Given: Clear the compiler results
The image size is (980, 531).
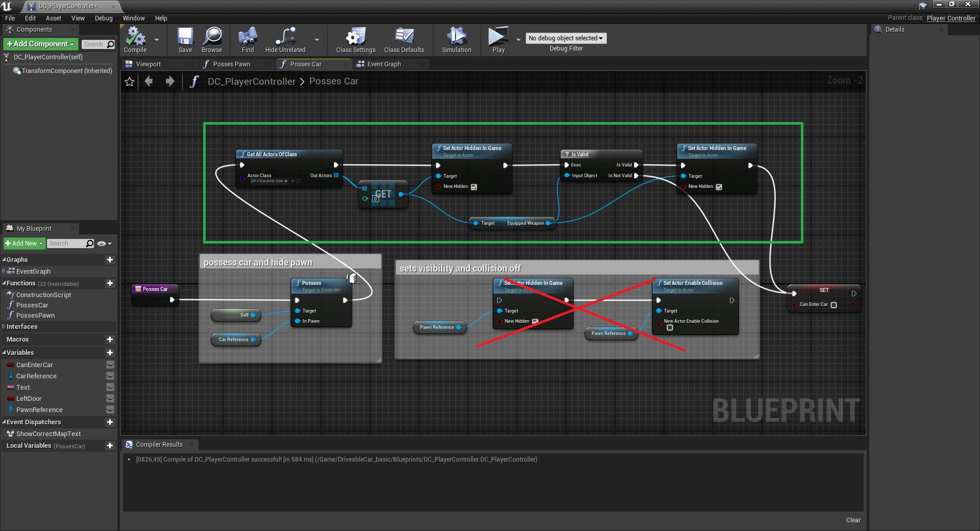Looking at the screenshot, I should 853,520.
